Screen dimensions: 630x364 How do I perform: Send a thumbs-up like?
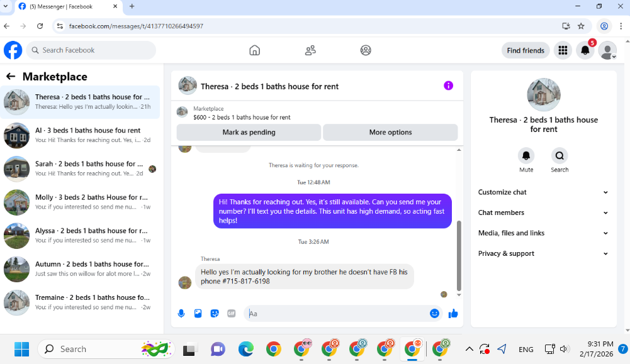[453, 314]
